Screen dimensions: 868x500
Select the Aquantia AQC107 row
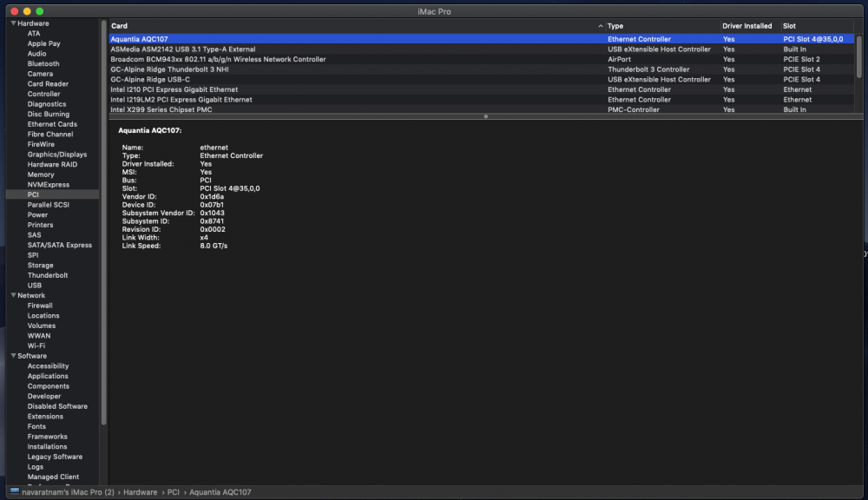click(481, 39)
